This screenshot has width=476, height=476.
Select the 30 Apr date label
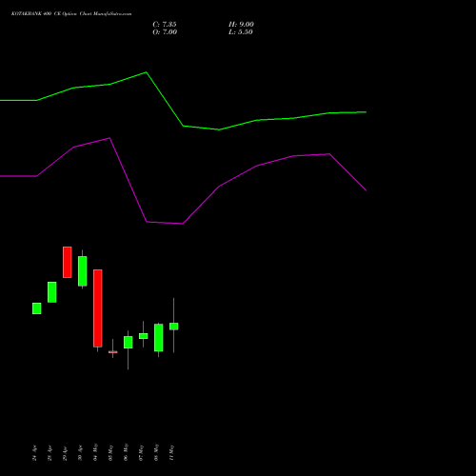(x=80, y=453)
